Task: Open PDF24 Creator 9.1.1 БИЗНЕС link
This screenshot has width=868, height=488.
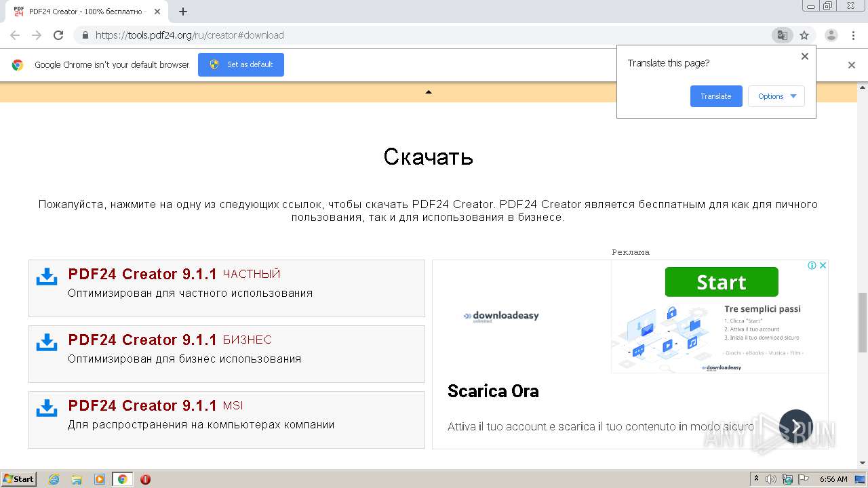Action: coord(170,340)
